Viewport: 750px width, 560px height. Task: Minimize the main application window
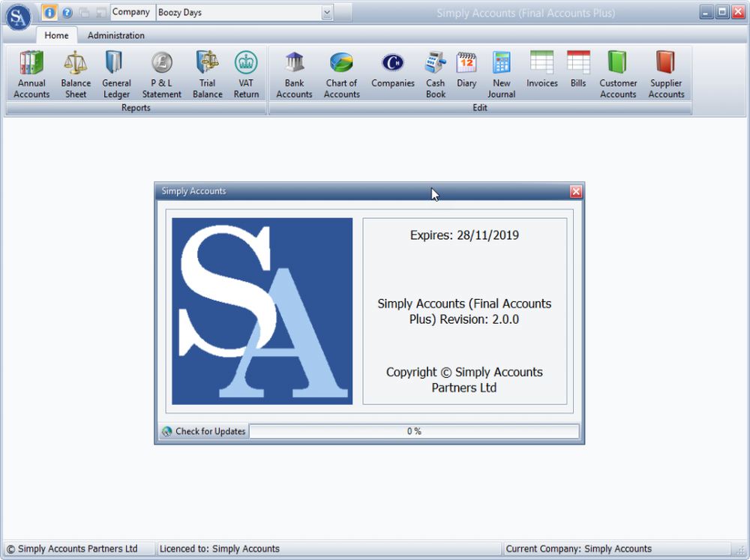point(706,12)
